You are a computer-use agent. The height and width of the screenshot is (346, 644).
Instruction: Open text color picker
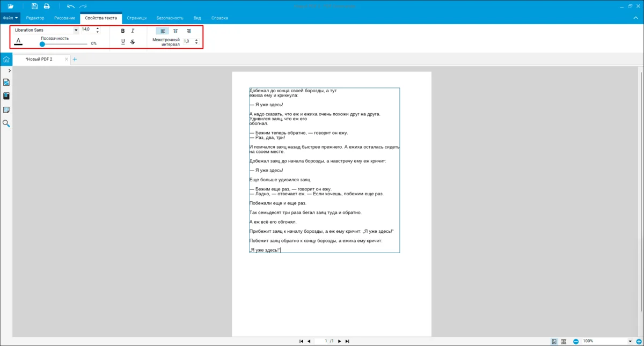coord(19,41)
